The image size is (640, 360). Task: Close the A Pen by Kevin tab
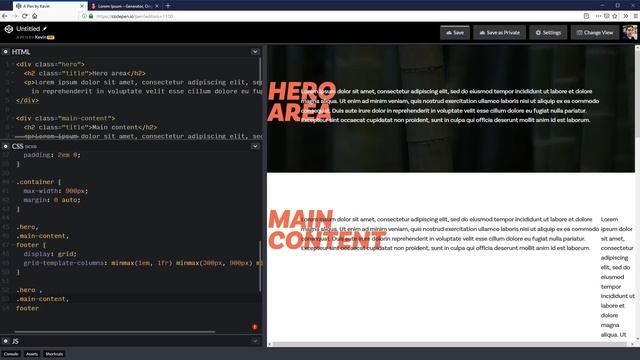(x=82, y=6)
